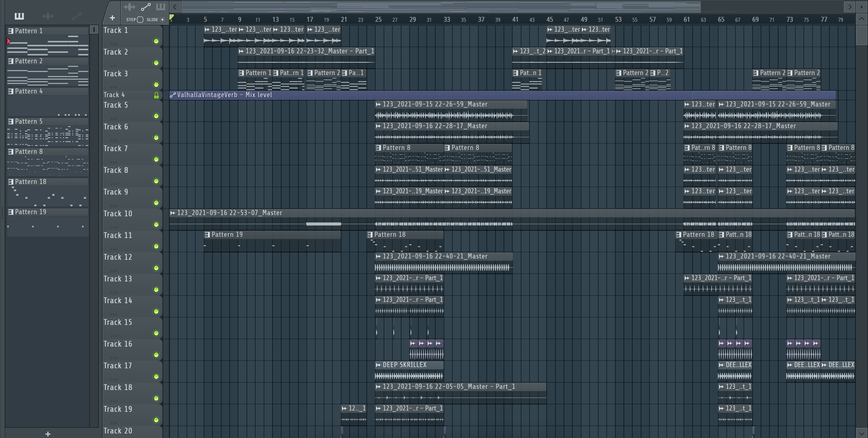Select the ValhallaVintageVerb Mix level automation clip
This screenshot has height=438, width=868.
tap(225, 95)
